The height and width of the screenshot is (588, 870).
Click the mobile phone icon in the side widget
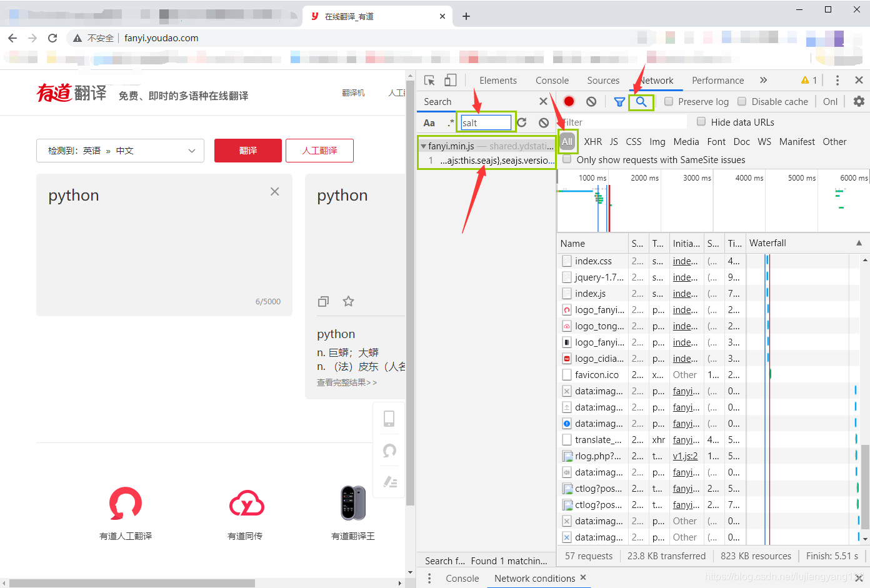389,419
